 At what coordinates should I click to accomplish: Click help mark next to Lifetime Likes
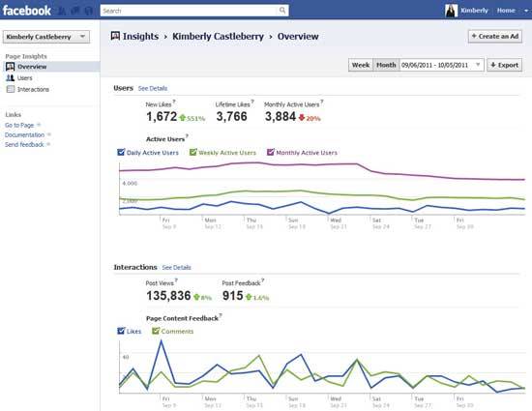click(252, 101)
